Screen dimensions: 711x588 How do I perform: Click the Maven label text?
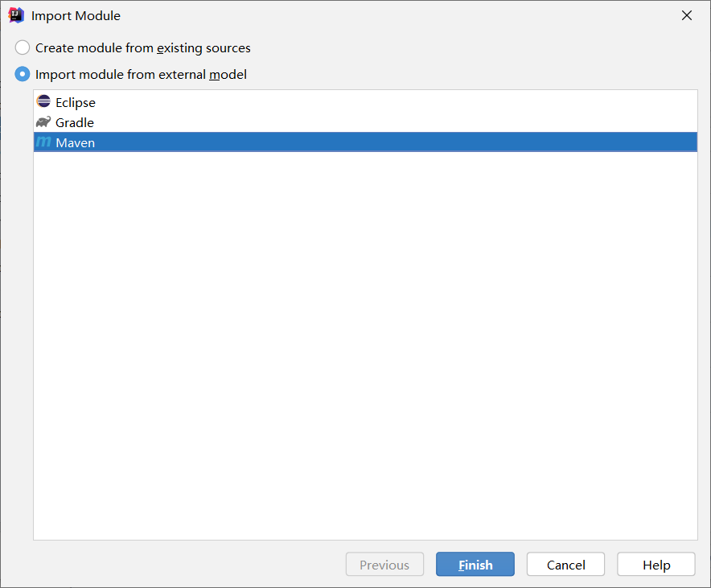click(x=75, y=142)
